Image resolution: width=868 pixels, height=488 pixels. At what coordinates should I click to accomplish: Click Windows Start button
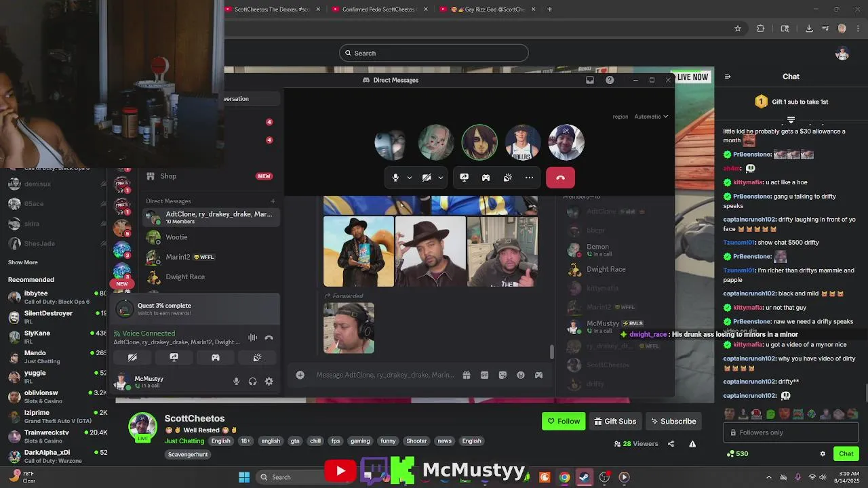244,477
